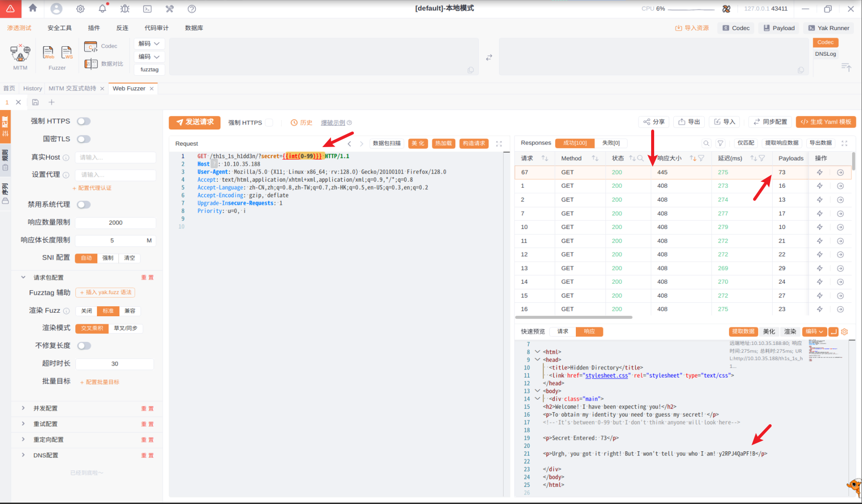Expand the Request editor to fullscreen

499,144
